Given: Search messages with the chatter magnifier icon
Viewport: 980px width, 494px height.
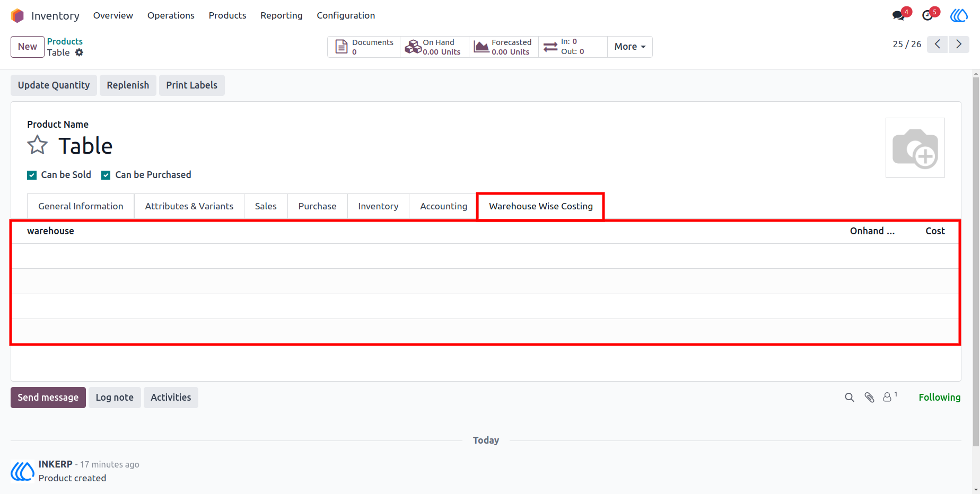Looking at the screenshot, I should [850, 398].
